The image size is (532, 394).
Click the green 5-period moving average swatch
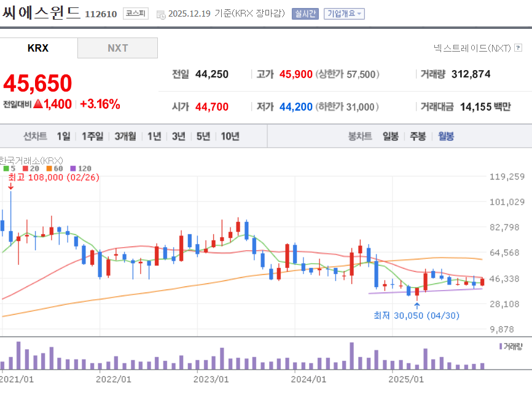click(6, 168)
